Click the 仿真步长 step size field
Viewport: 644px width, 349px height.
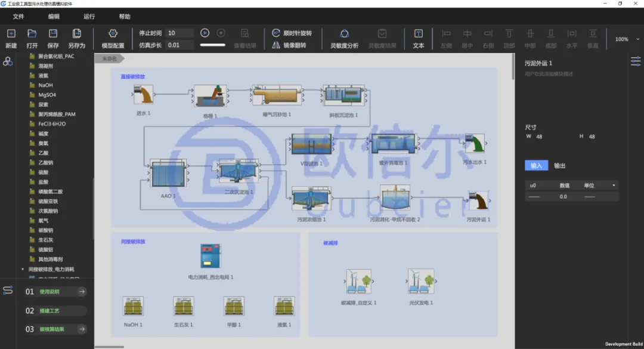pyautogui.click(x=179, y=45)
